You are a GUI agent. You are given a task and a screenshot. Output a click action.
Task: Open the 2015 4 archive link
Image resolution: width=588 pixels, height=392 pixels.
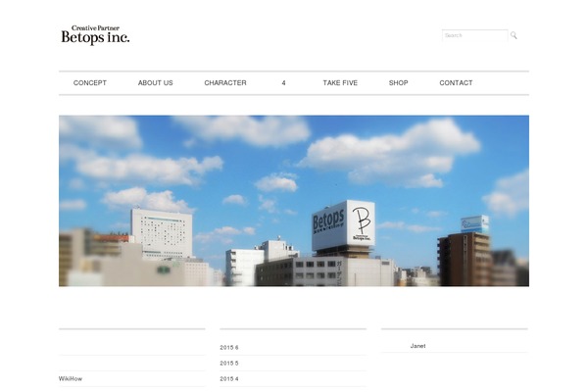(229, 379)
